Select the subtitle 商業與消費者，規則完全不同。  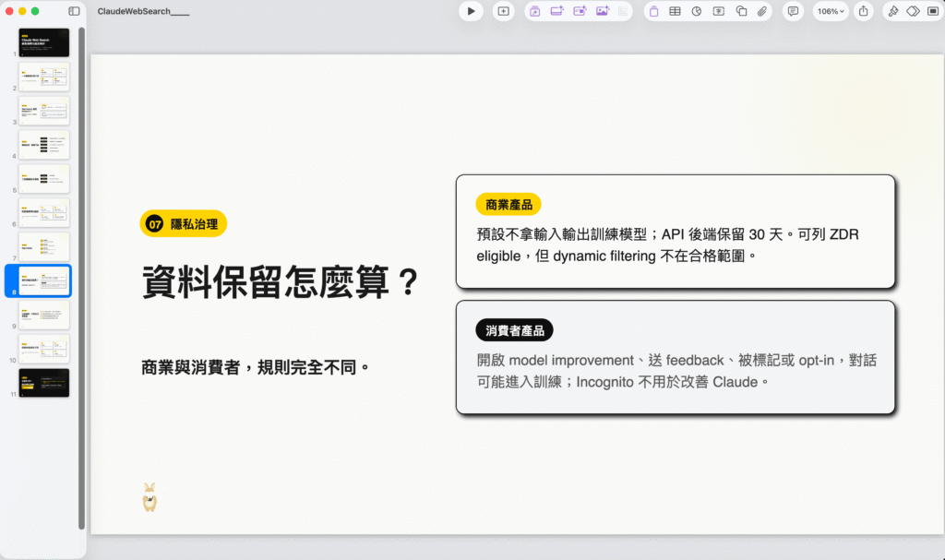tap(256, 367)
